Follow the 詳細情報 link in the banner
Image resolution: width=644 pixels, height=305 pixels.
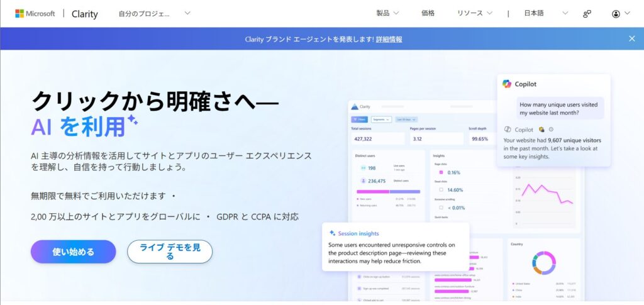click(x=389, y=39)
